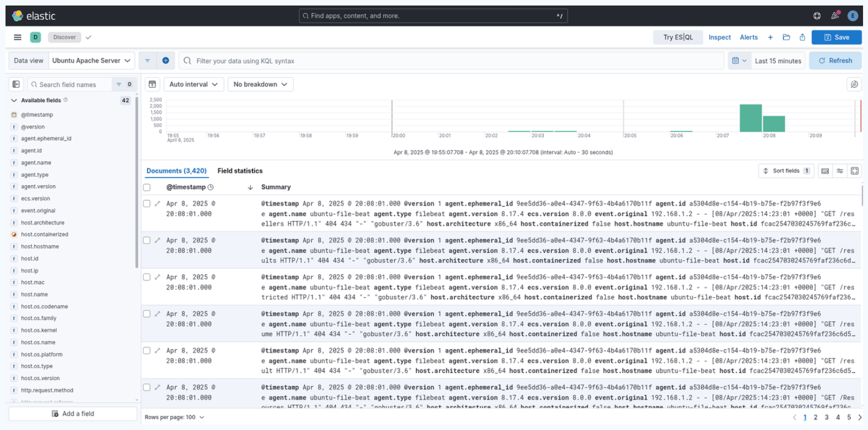This screenshot has height=430, width=868.
Task: Select the host.containerized field
Action: pos(45,234)
